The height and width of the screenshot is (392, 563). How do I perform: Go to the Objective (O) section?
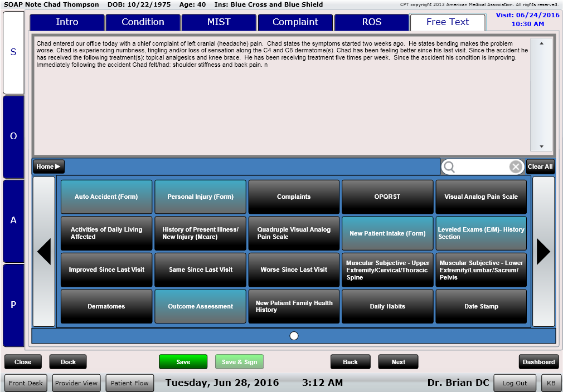tap(13, 136)
